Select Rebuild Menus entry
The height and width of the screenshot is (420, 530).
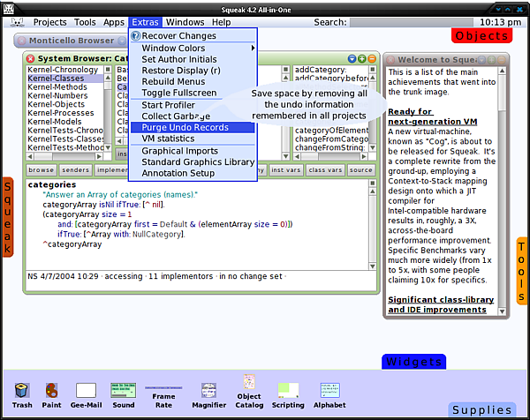point(193,82)
